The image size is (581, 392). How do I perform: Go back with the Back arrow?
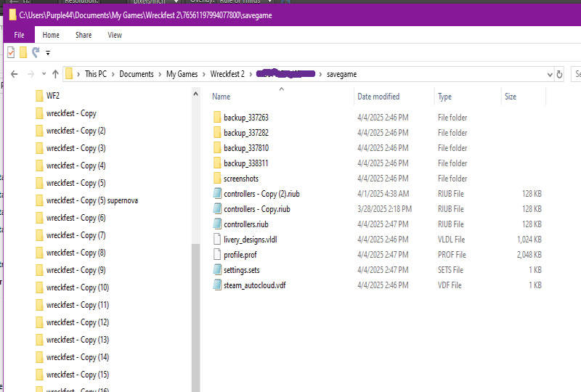[x=14, y=74]
